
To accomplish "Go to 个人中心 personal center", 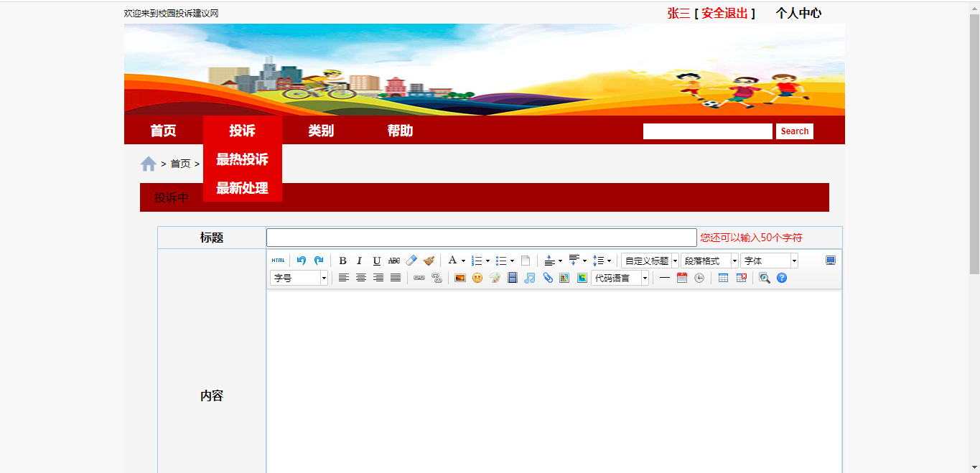I will click(x=798, y=13).
